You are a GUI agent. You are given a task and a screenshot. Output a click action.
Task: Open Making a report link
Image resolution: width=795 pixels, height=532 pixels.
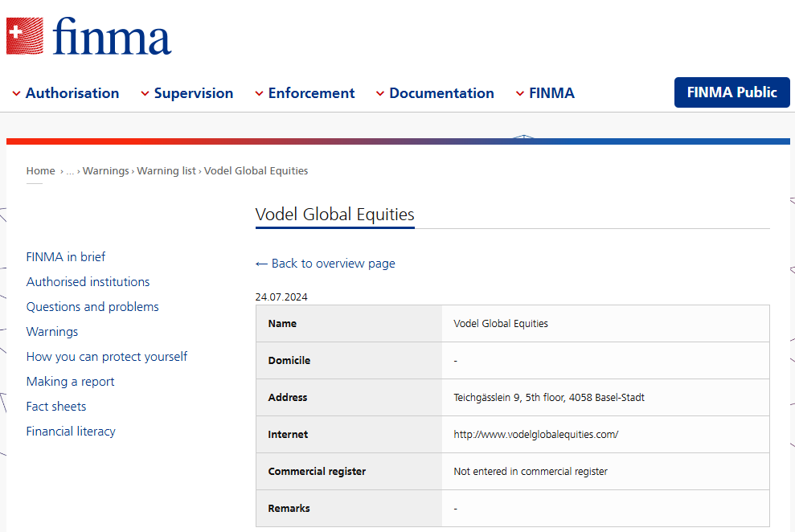click(71, 382)
